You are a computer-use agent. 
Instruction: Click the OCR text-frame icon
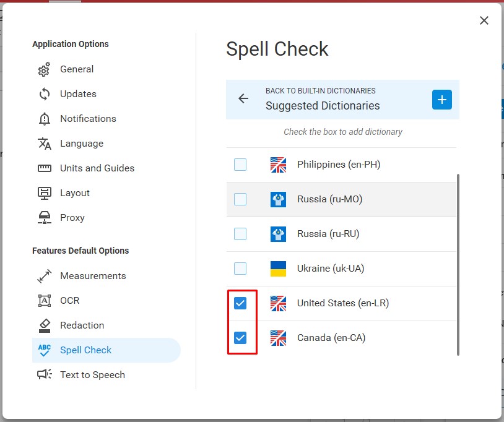45,301
